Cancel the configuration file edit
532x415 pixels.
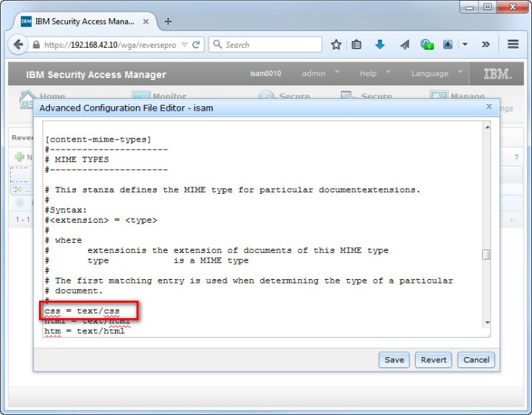[x=476, y=359]
